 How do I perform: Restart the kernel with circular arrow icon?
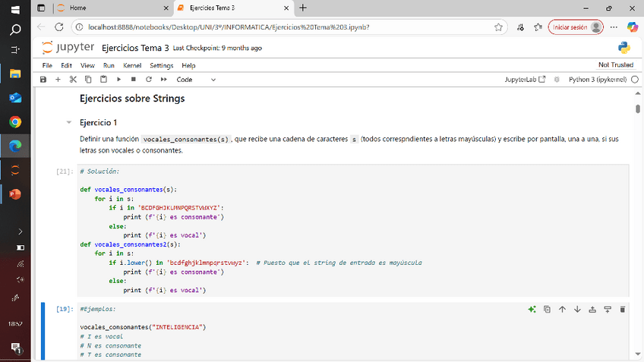149,80
